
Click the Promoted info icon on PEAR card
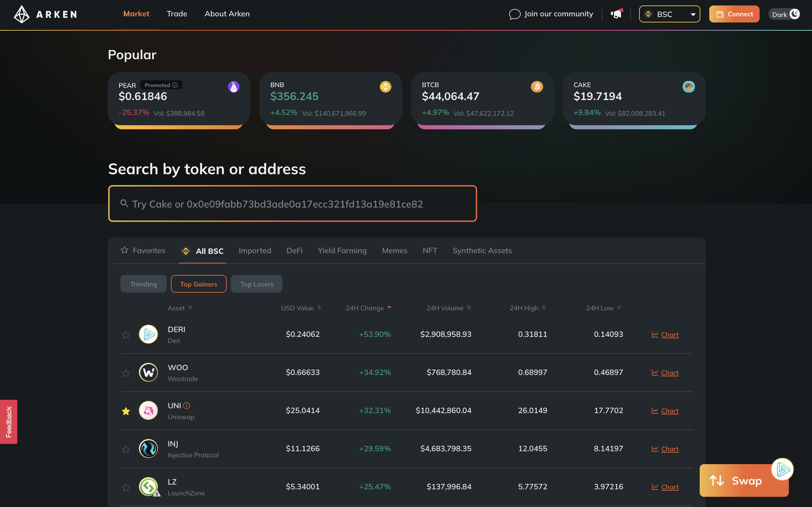click(x=175, y=85)
